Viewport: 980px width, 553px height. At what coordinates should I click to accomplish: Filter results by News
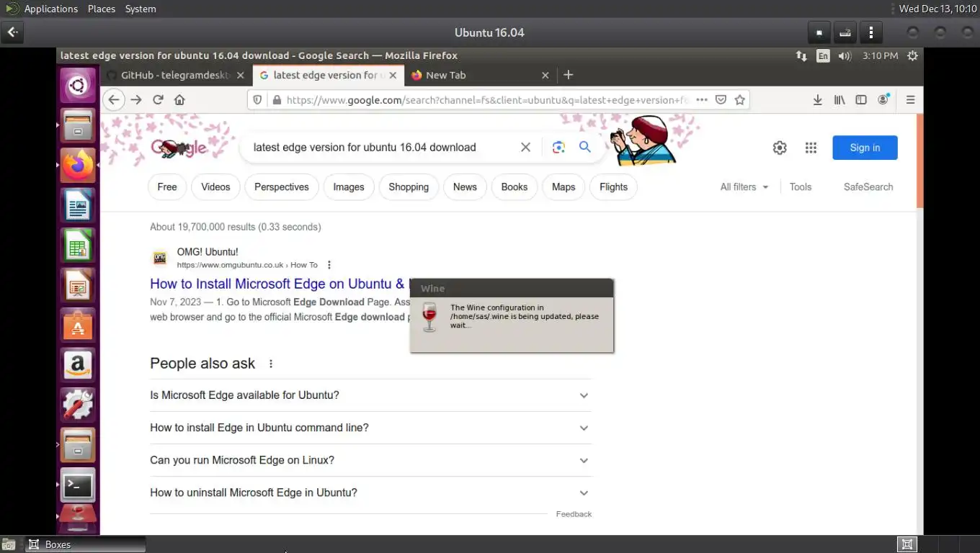pos(465,186)
